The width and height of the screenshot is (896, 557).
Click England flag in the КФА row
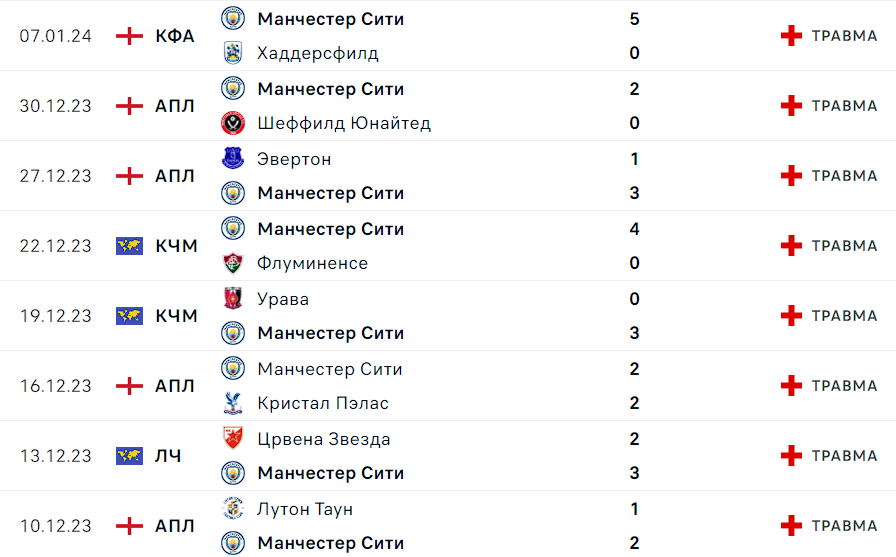coord(129,35)
